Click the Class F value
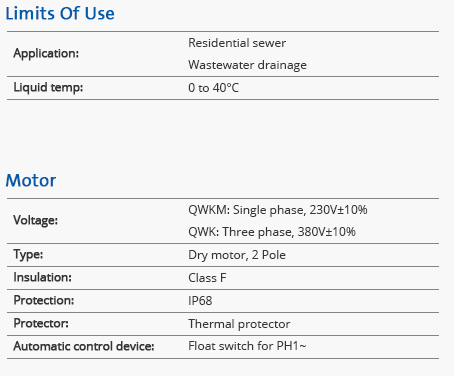 pyautogui.click(x=207, y=278)
